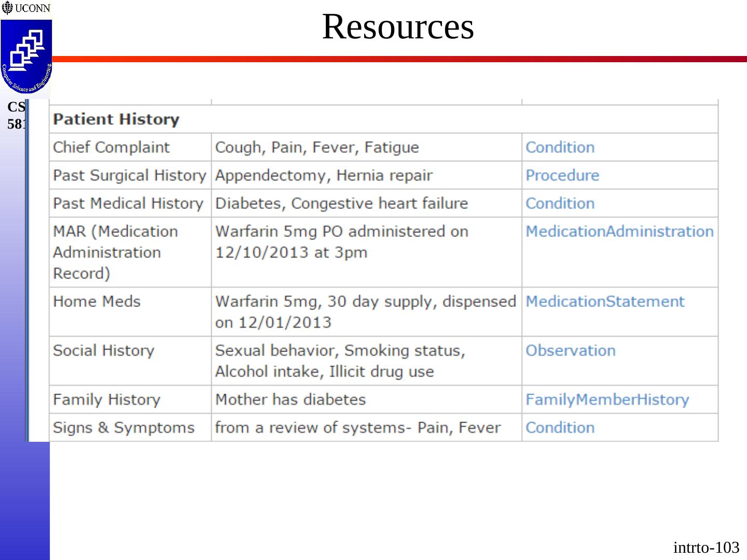This screenshot has height=560, width=747.
Task: Open the Condition link for Chief Complaint
Action: tap(560, 147)
